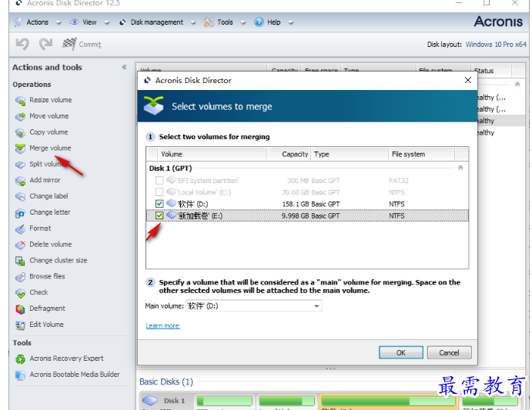
Task: Open the Learn more link
Action: pyautogui.click(x=162, y=325)
